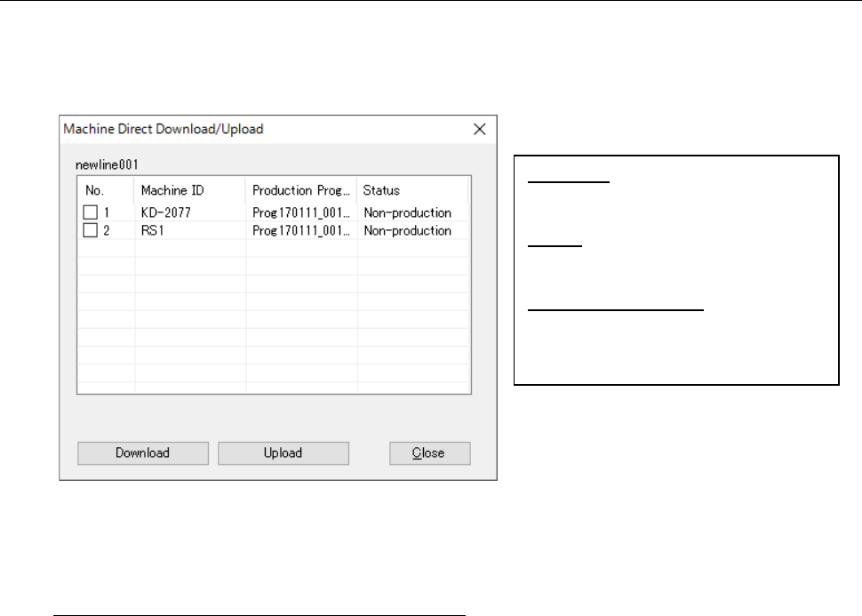Click row number 1 in the list
Image resolution: width=862 pixels, height=616 pixels.
[x=108, y=213]
